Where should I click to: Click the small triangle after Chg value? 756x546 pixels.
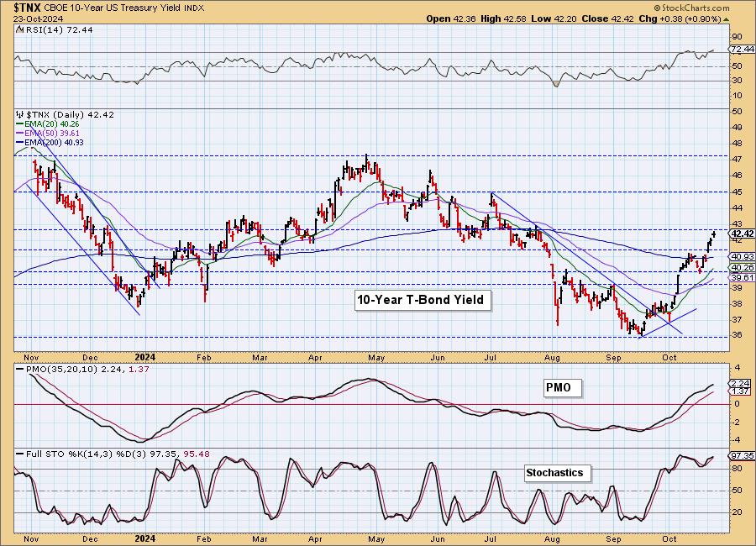tap(726, 19)
